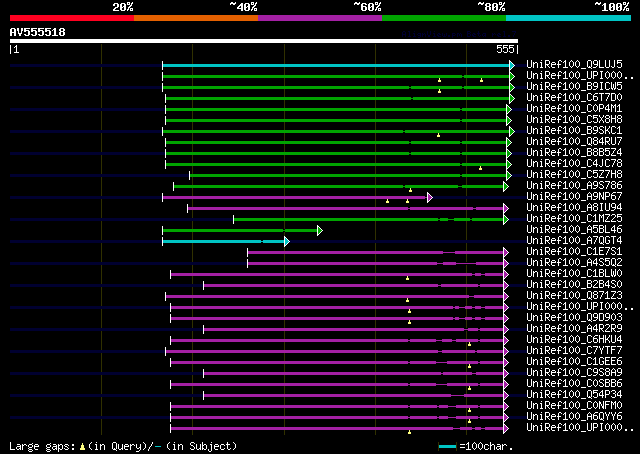Click the purple arrowhead ending the UniRef100_A8IU94 alignment
640x454 pixels.
[x=506, y=209]
